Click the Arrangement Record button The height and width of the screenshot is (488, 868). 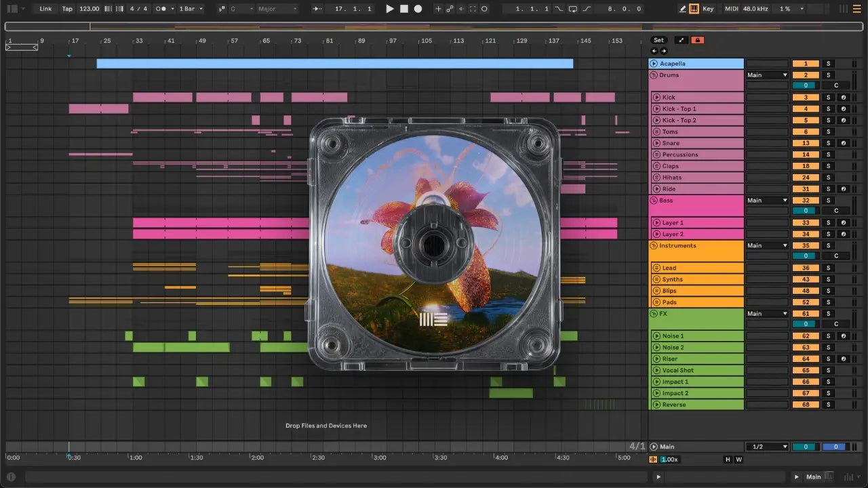[418, 9]
